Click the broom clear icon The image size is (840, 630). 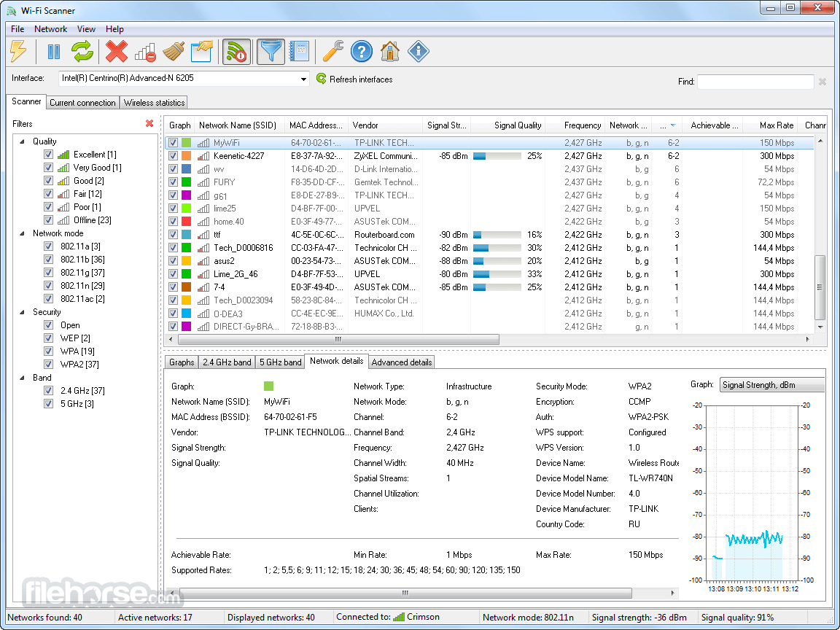pyautogui.click(x=174, y=52)
